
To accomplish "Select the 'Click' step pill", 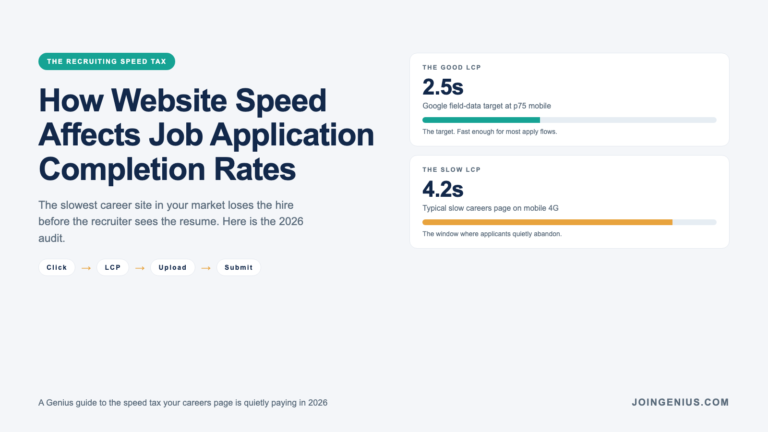I will [x=56, y=267].
